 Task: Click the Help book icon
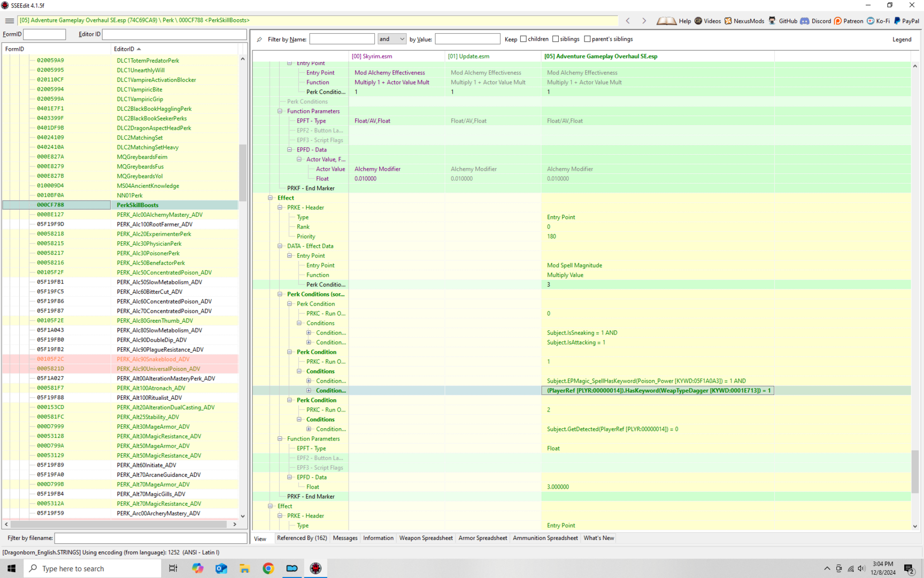click(666, 21)
